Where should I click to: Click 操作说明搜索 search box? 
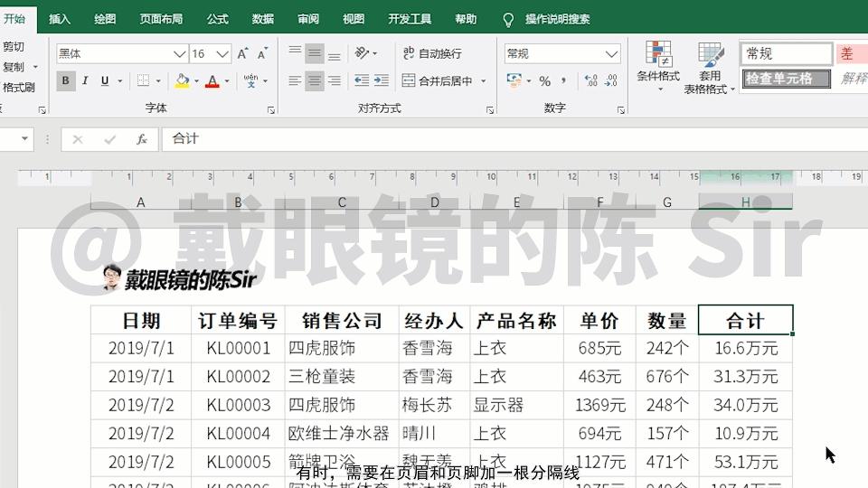tap(557, 19)
